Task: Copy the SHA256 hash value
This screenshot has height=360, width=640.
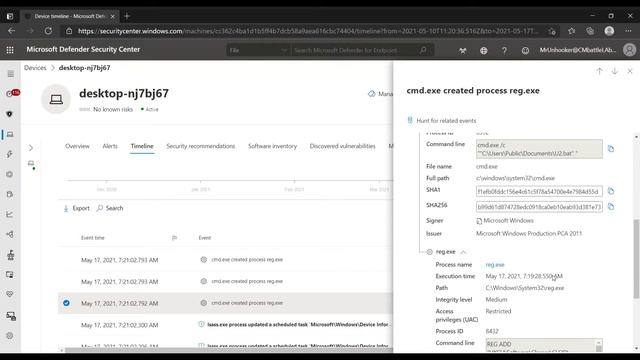Action: click(x=611, y=207)
